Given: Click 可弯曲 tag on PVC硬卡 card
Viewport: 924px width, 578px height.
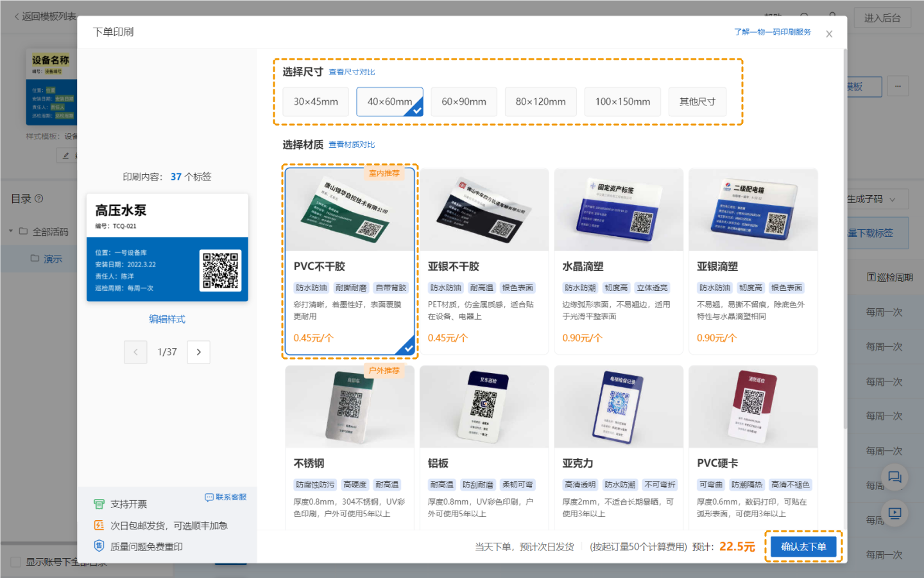Looking at the screenshot, I should click(711, 485).
